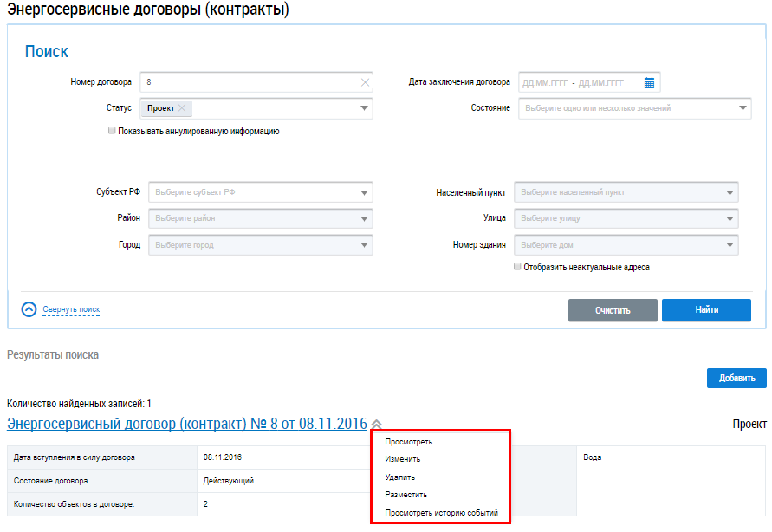Collapse the contract actions menu chevron
This screenshot has height=532, width=772.
376,425
